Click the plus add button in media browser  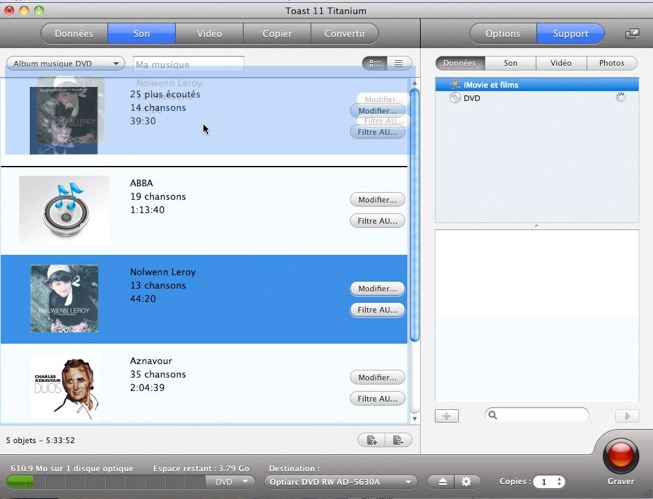(446, 416)
